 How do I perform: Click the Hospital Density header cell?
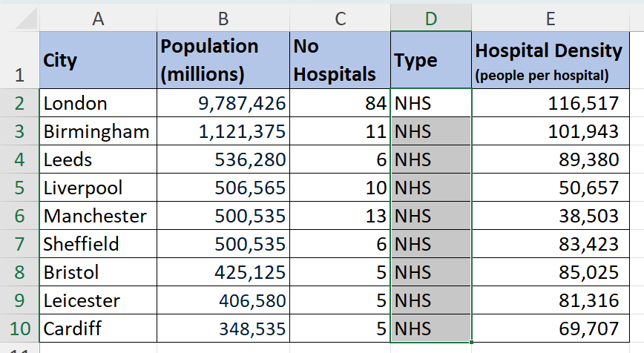[x=551, y=60]
